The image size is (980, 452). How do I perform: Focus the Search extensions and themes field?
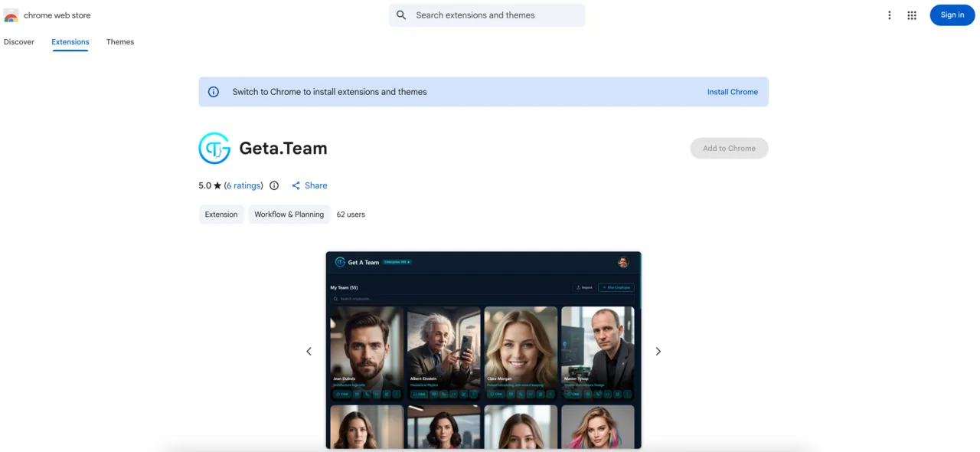pyautogui.click(x=487, y=15)
